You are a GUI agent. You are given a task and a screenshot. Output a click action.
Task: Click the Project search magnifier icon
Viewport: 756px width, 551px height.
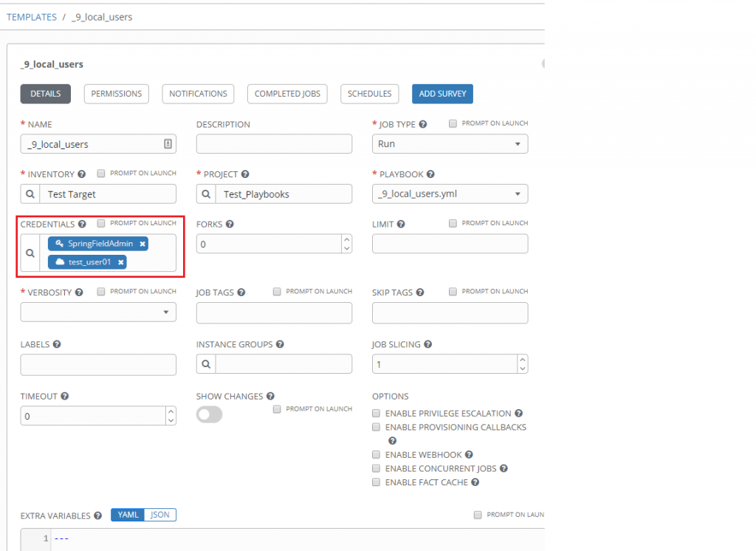click(x=206, y=194)
